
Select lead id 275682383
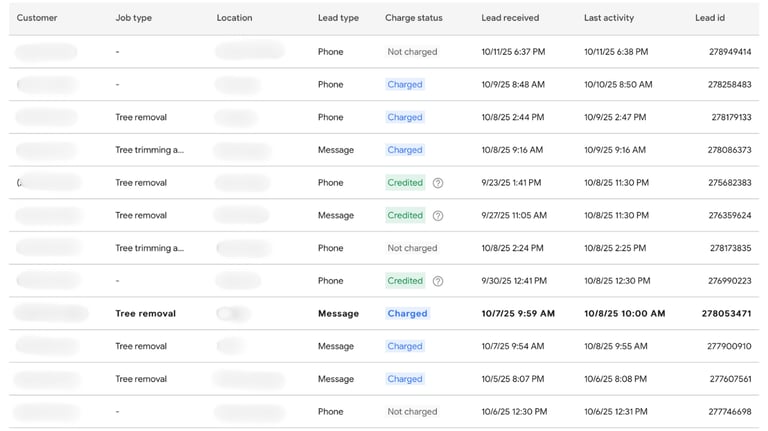pos(730,183)
